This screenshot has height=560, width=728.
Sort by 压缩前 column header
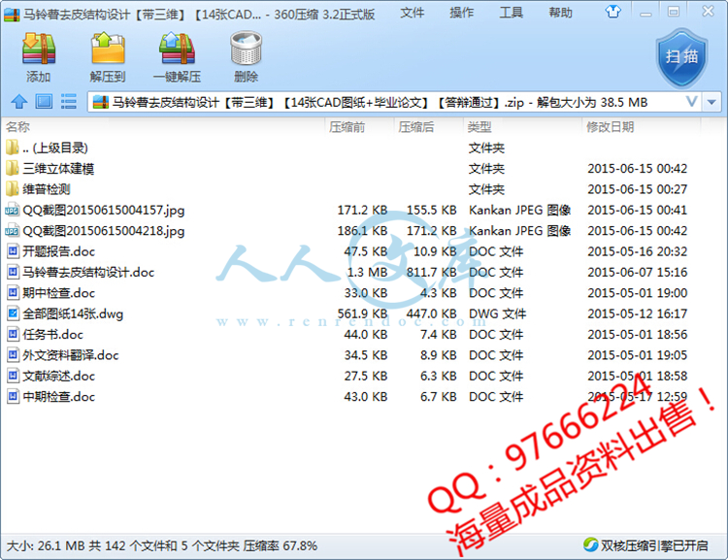click(x=347, y=127)
